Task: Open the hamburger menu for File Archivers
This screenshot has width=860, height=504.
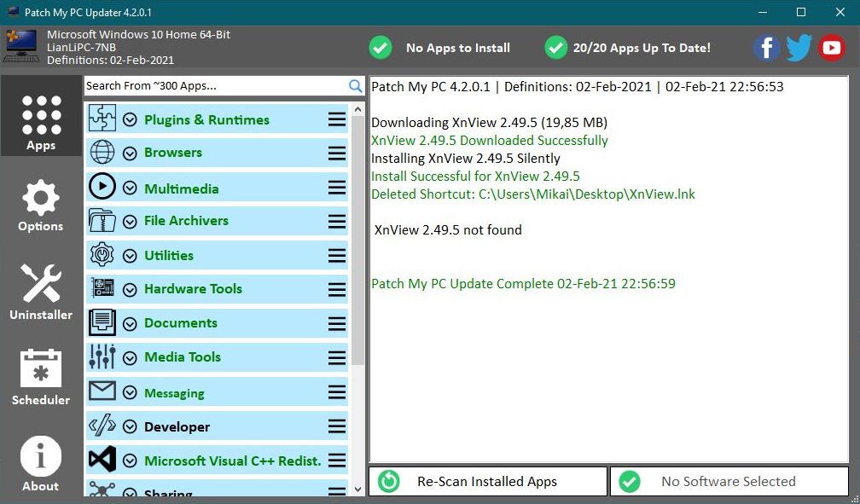Action: pos(337,222)
